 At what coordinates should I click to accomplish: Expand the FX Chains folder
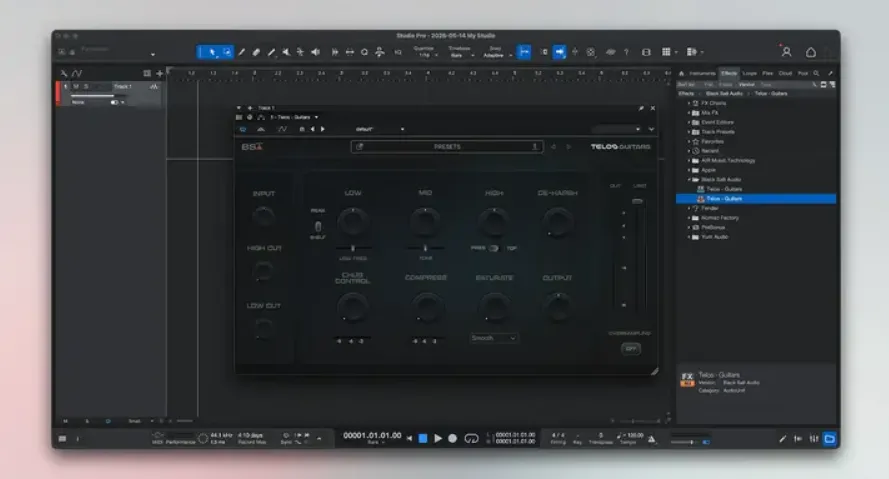point(689,103)
